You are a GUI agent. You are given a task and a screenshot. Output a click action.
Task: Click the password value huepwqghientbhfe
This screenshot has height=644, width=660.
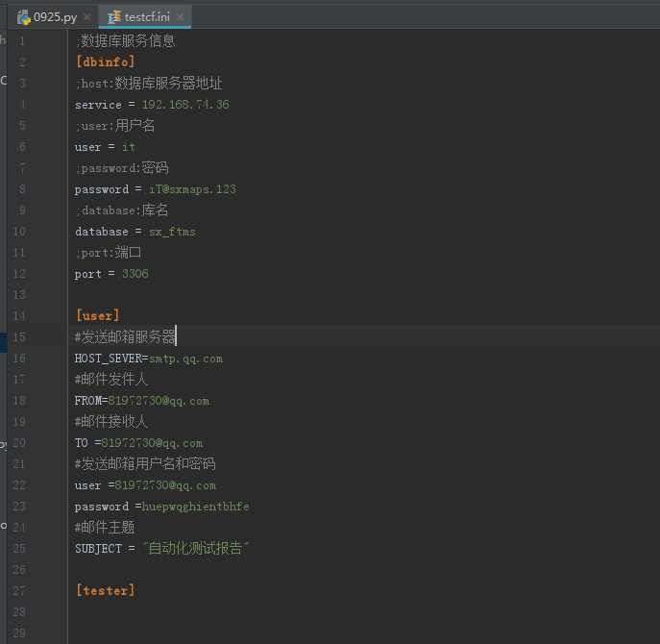(195, 507)
